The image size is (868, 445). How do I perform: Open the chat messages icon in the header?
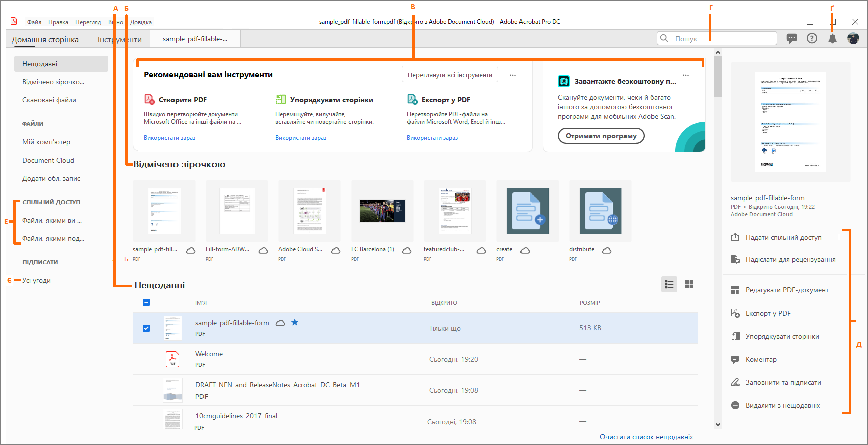tap(792, 38)
